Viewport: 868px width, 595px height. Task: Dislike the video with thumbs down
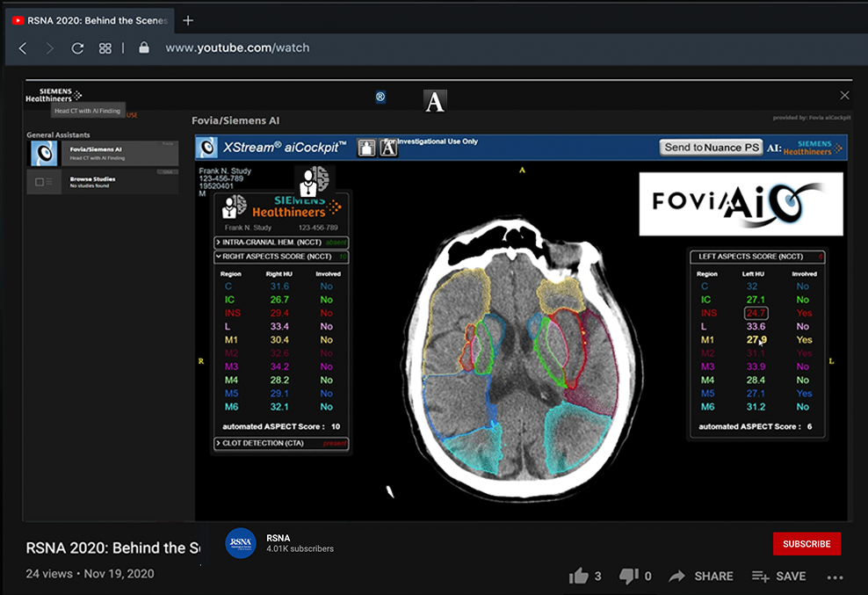(x=628, y=577)
